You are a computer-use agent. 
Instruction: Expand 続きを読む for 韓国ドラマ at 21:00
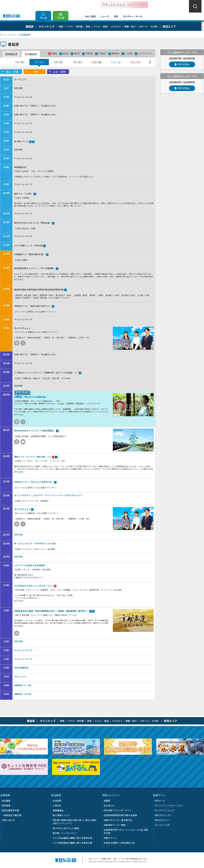tap(19, 472)
